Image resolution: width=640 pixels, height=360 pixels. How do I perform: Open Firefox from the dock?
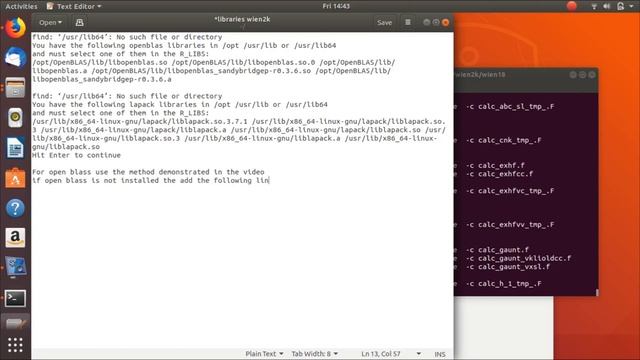15,28
